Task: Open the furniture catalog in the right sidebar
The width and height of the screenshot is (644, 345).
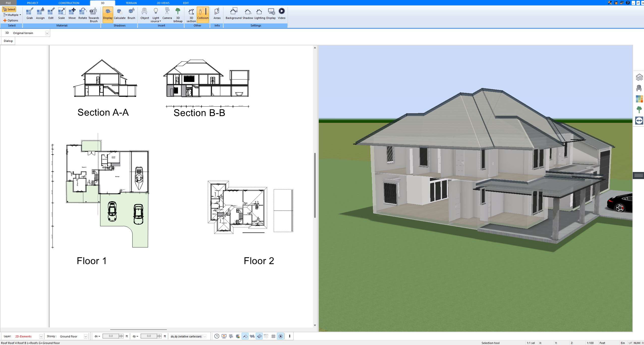Action: coord(639,88)
